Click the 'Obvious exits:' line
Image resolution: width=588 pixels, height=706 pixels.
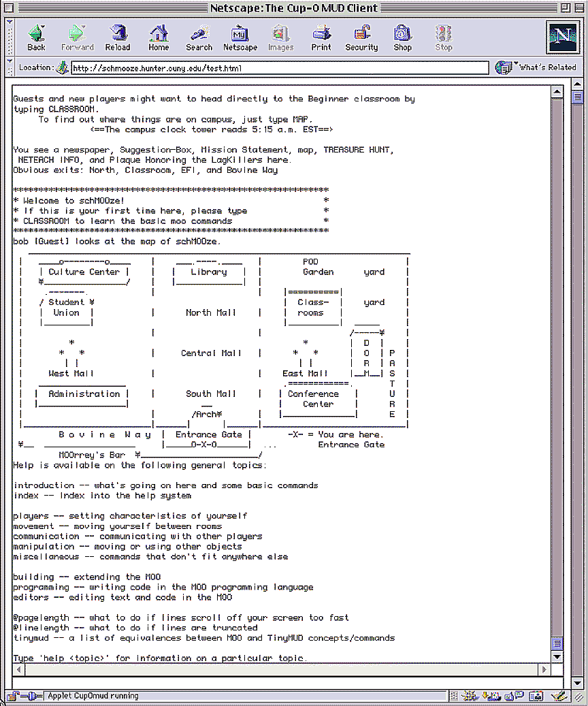tap(146, 170)
